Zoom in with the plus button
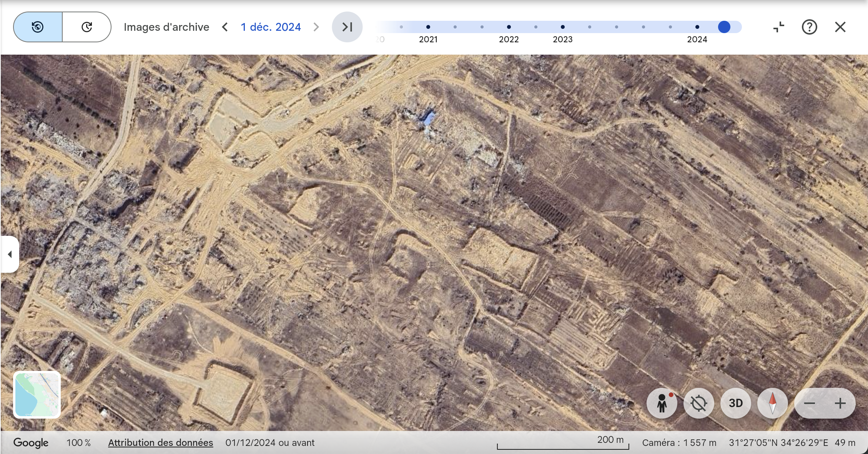The width and height of the screenshot is (868, 454). [x=840, y=403]
